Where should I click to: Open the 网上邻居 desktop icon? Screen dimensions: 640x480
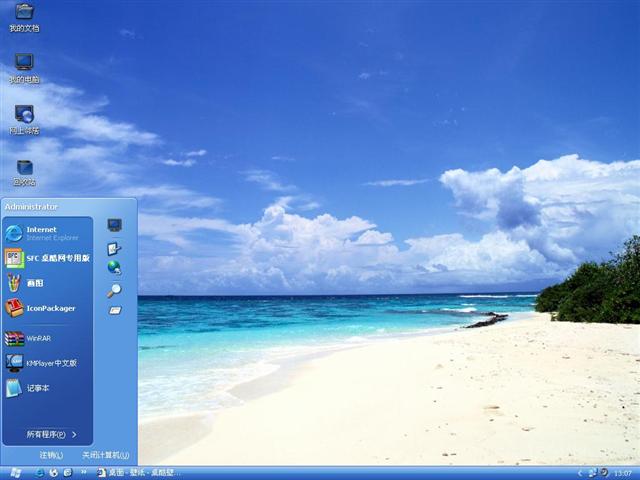(24, 120)
